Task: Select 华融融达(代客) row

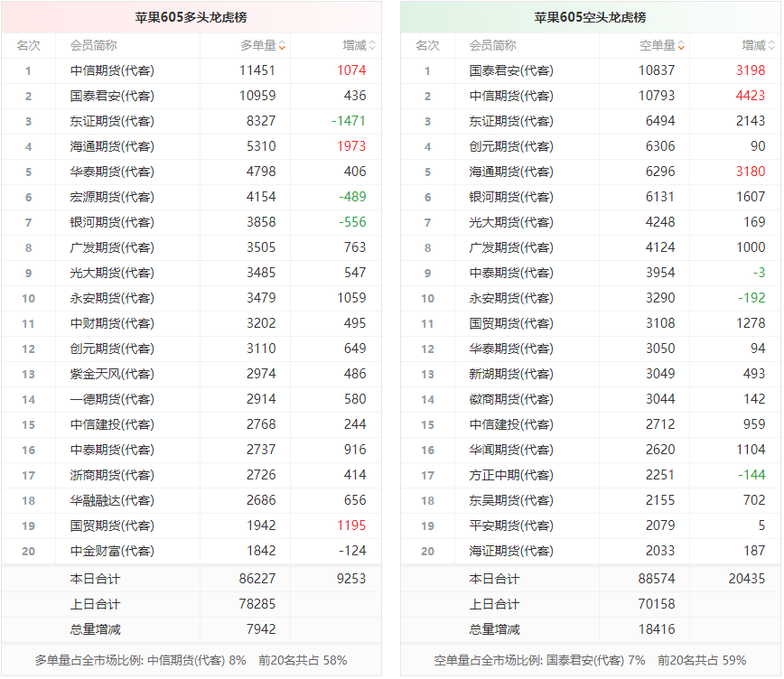Action: click(x=191, y=500)
